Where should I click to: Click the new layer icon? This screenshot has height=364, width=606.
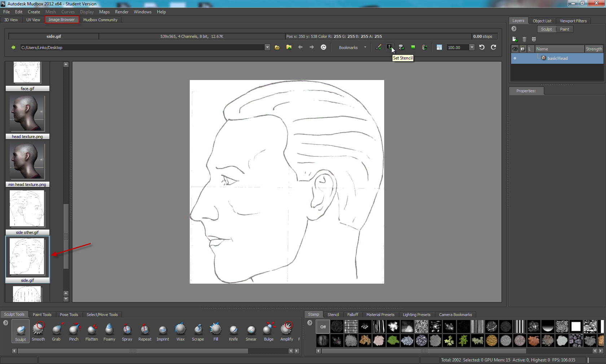pyautogui.click(x=515, y=39)
